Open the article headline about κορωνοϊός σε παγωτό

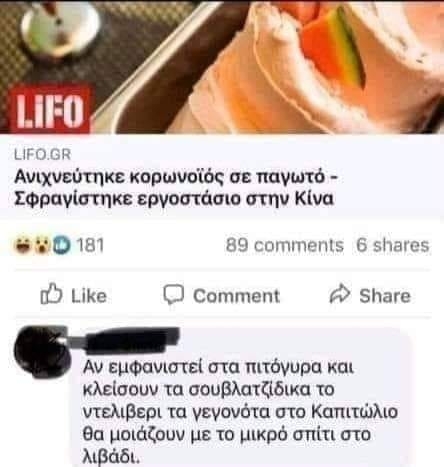click(x=176, y=188)
